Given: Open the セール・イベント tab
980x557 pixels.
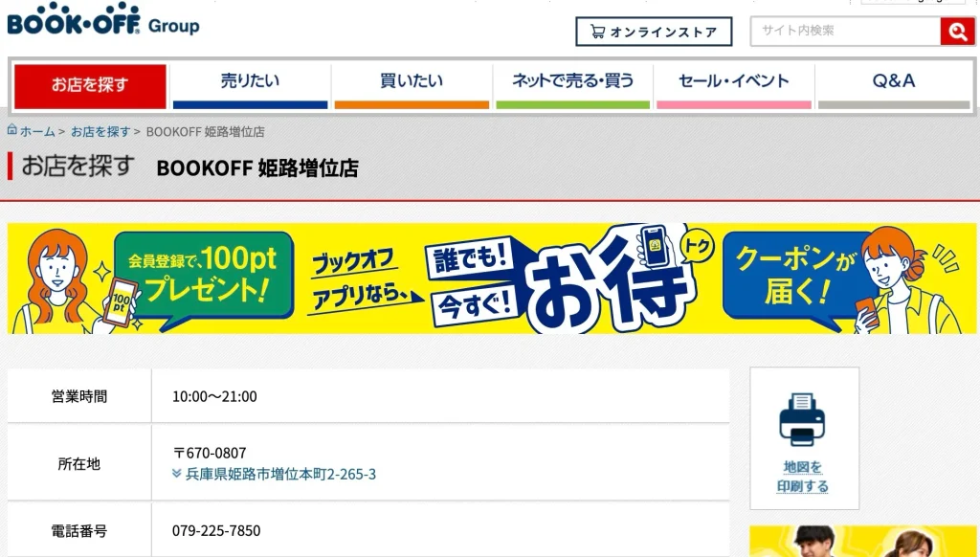Looking at the screenshot, I should 734,86.
